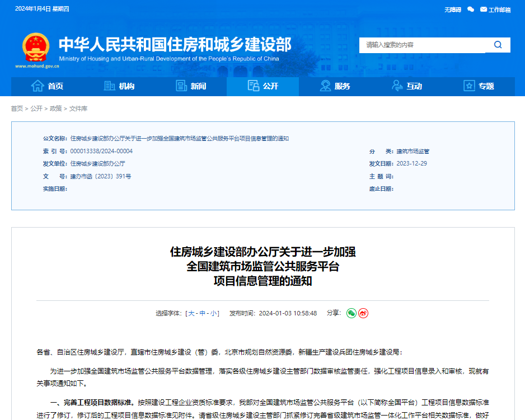Viewport: 525px width, 420px height.
Task: Set font size to 小
Action: (x=213, y=313)
